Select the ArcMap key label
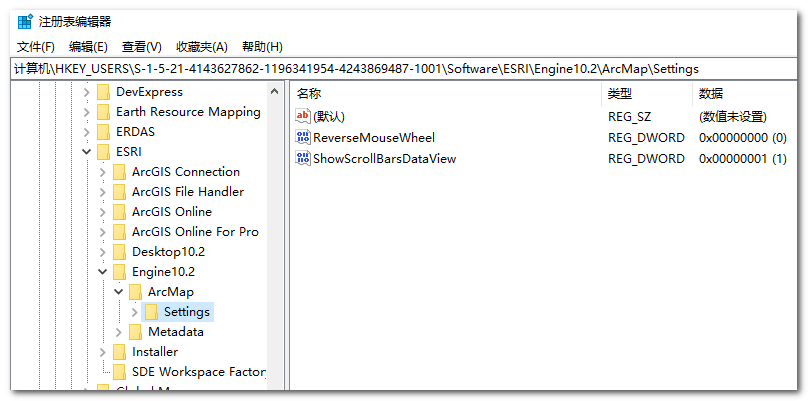Screen dimensions: 808x401 [171, 292]
